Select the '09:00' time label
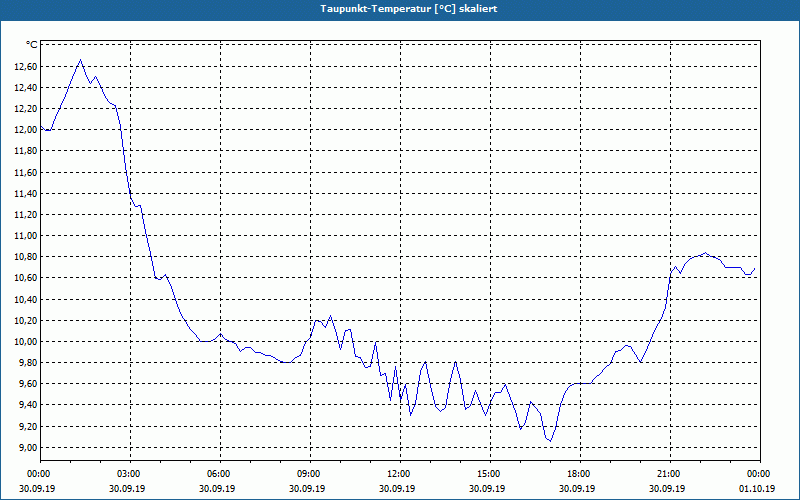 click(x=310, y=474)
